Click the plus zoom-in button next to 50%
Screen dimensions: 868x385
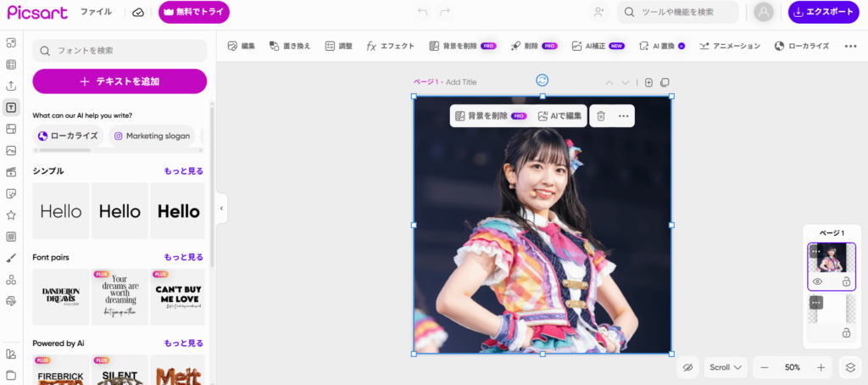[821, 367]
